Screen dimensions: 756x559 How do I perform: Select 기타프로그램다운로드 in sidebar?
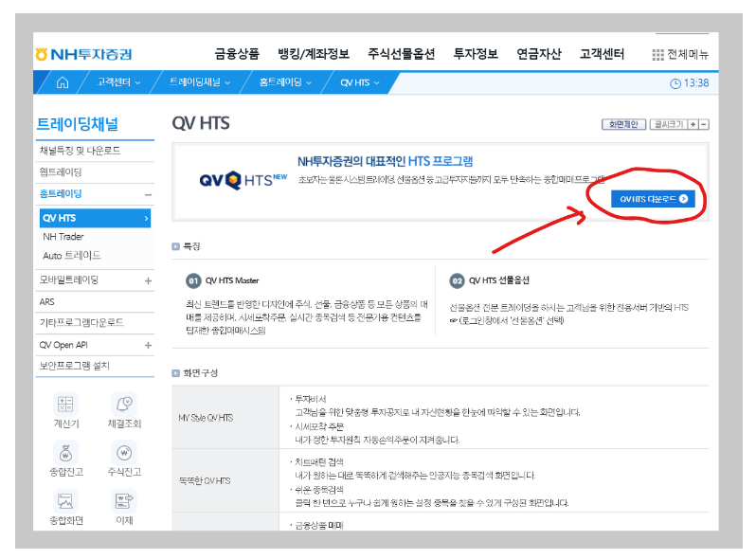95,323
